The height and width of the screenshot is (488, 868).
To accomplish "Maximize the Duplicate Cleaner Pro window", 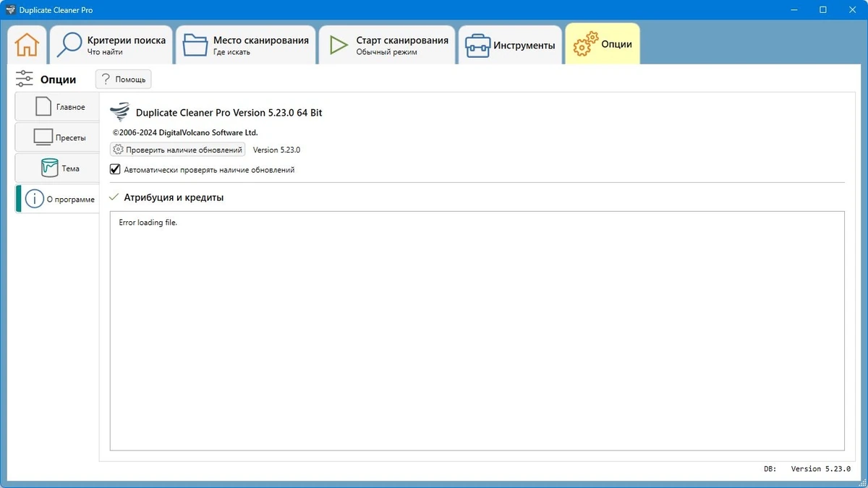I will (x=823, y=10).
